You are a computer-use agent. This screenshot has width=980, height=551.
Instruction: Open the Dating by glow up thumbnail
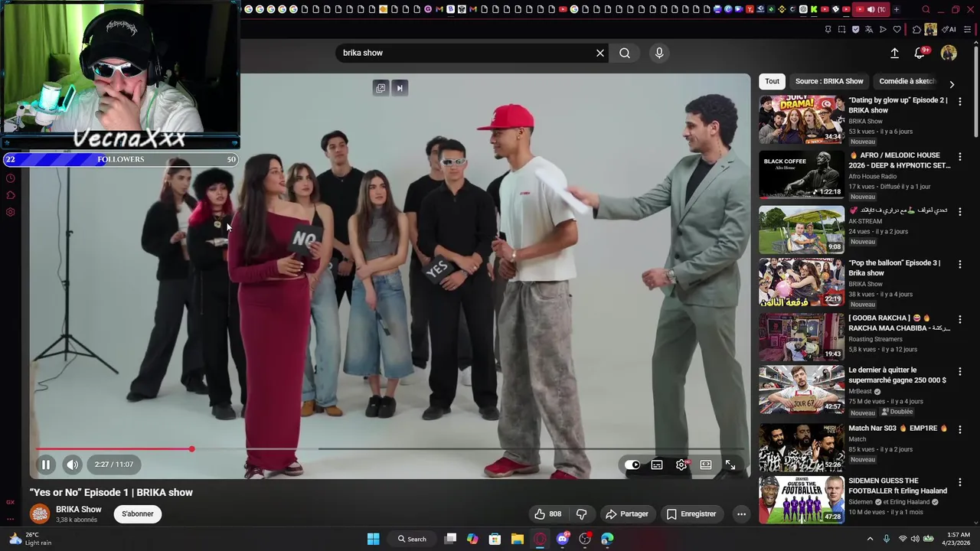802,119
